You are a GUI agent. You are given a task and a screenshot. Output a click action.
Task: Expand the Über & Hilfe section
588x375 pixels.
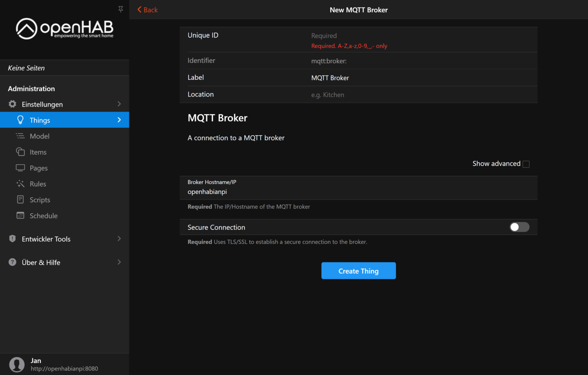[x=119, y=262]
